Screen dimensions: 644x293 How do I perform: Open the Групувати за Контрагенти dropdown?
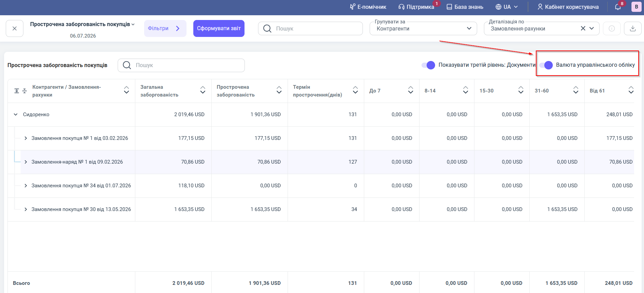[x=423, y=28]
